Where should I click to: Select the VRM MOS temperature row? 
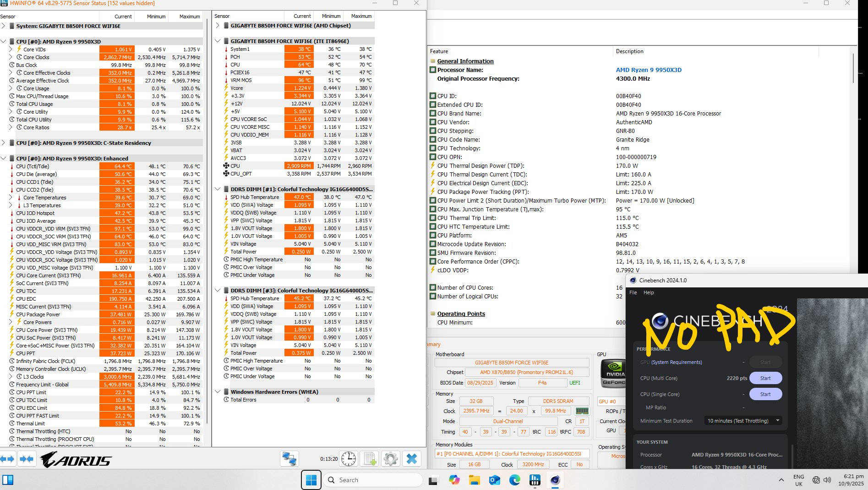tap(295, 80)
